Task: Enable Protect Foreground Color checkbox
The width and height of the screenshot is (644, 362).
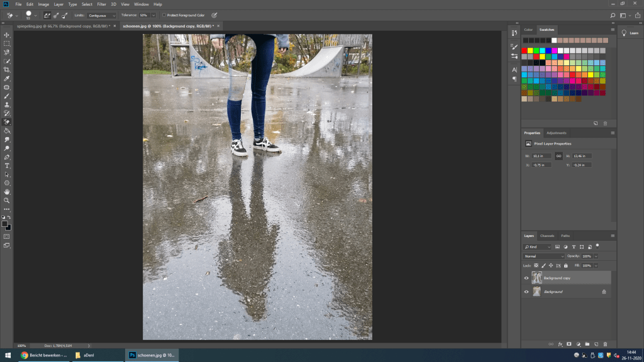Action: [x=164, y=14]
